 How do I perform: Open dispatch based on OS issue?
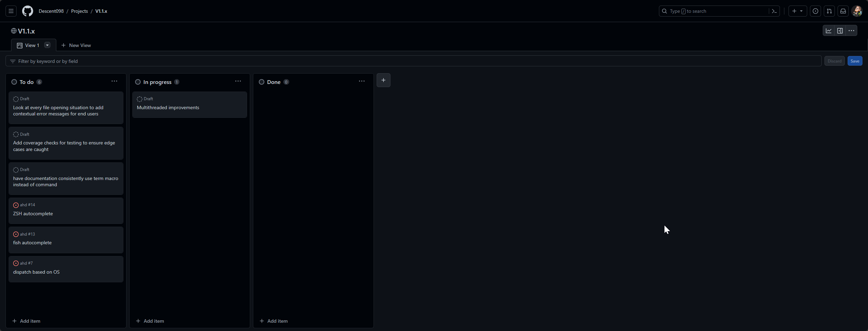click(x=36, y=272)
